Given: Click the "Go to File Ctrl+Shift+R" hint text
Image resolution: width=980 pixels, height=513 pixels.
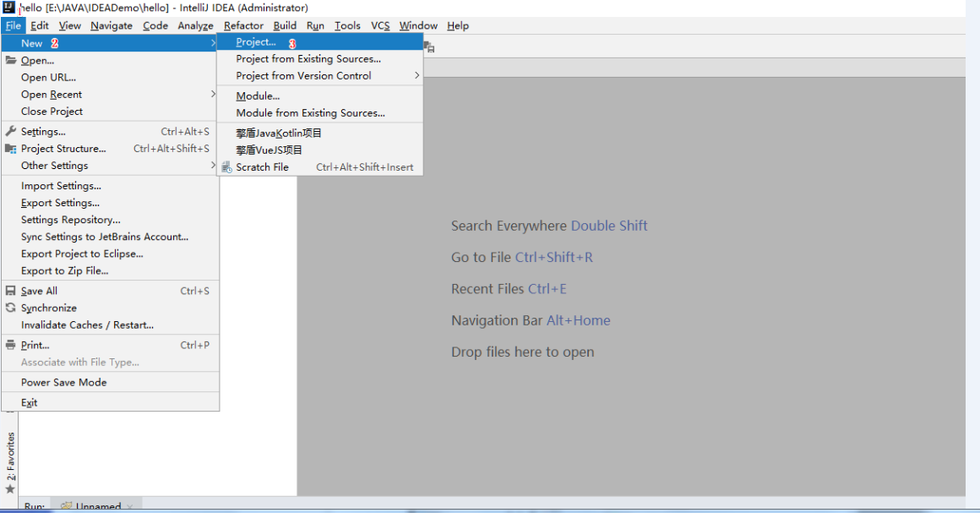Looking at the screenshot, I should [x=522, y=257].
